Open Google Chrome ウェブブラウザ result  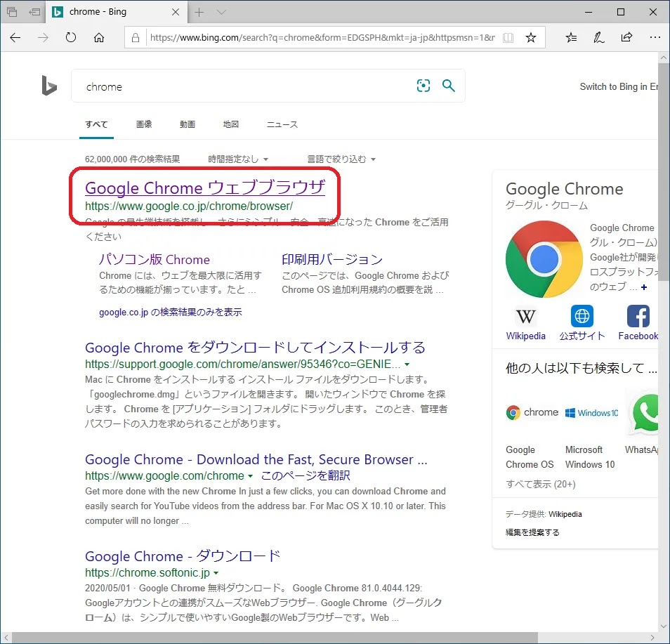205,188
